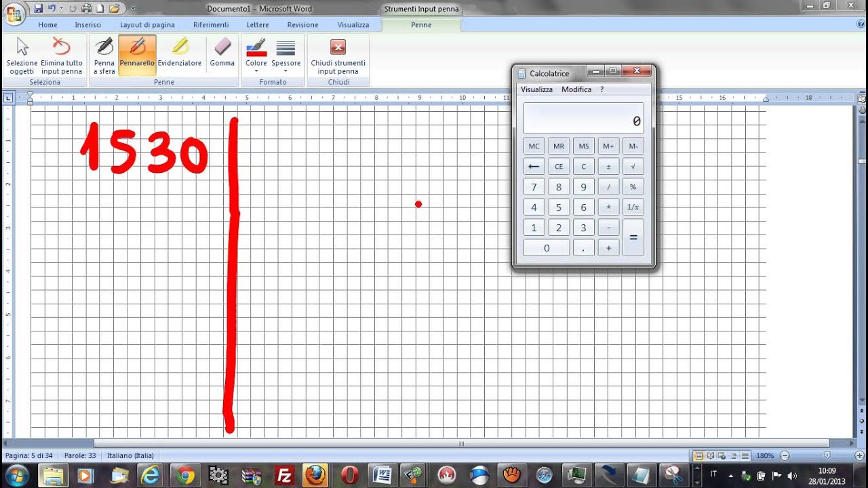Open Visualizza menu in Calcolatrice

[536, 89]
